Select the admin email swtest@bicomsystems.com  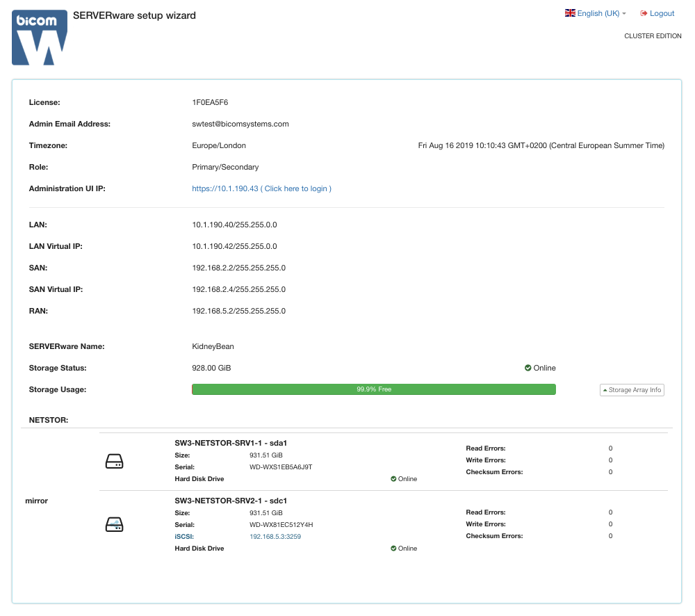click(x=240, y=124)
